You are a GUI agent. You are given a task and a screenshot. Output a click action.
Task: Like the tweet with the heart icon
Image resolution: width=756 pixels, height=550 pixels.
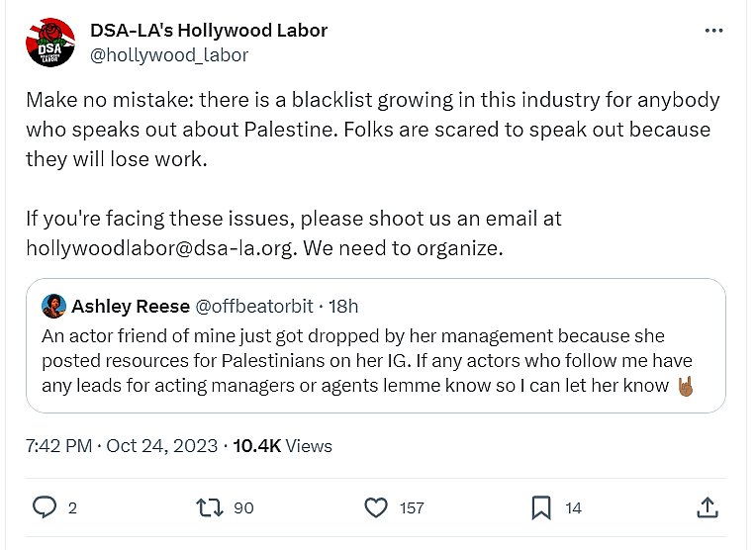376,507
